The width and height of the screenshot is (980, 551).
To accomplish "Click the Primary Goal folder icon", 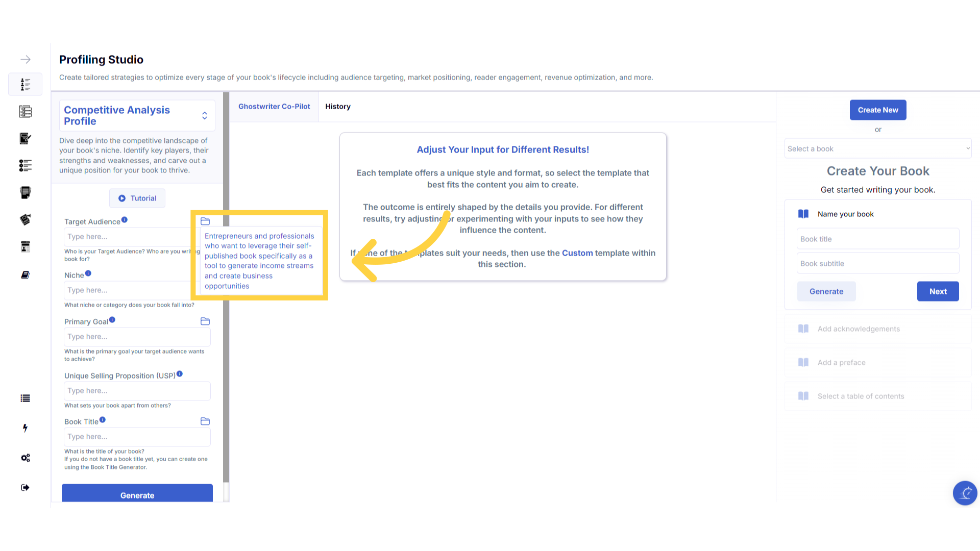I will coord(205,321).
